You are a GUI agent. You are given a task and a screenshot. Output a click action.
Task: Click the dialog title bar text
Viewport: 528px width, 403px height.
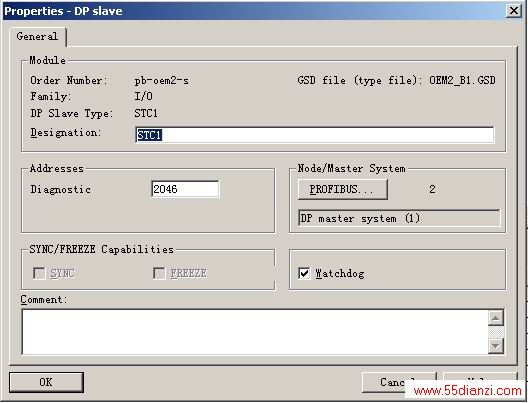click(63, 11)
